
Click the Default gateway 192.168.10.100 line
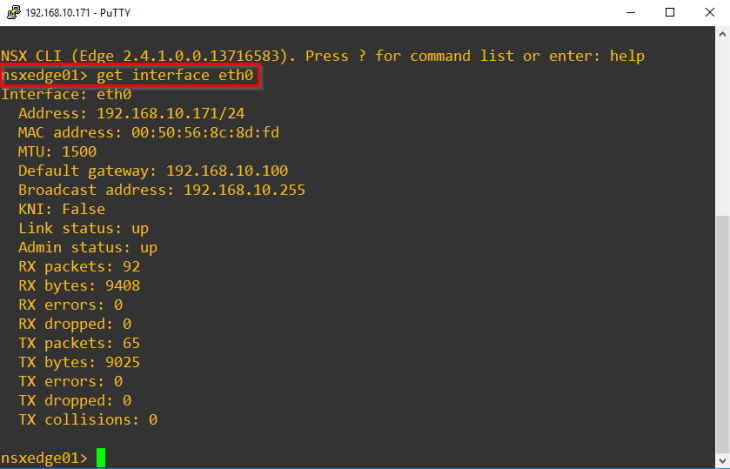pyautogui.click(x=152, y=171)
